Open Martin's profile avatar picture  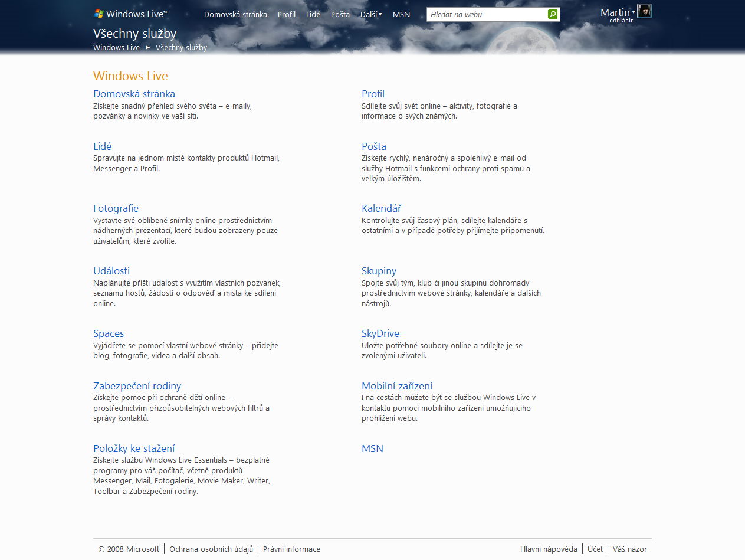[x=644, y=11]
